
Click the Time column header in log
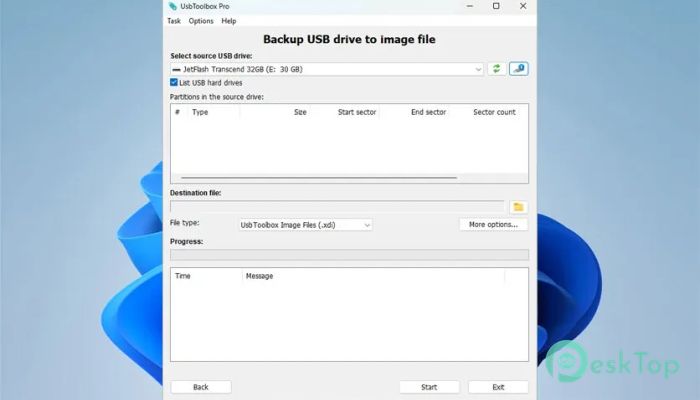click(x=183, y=276)
